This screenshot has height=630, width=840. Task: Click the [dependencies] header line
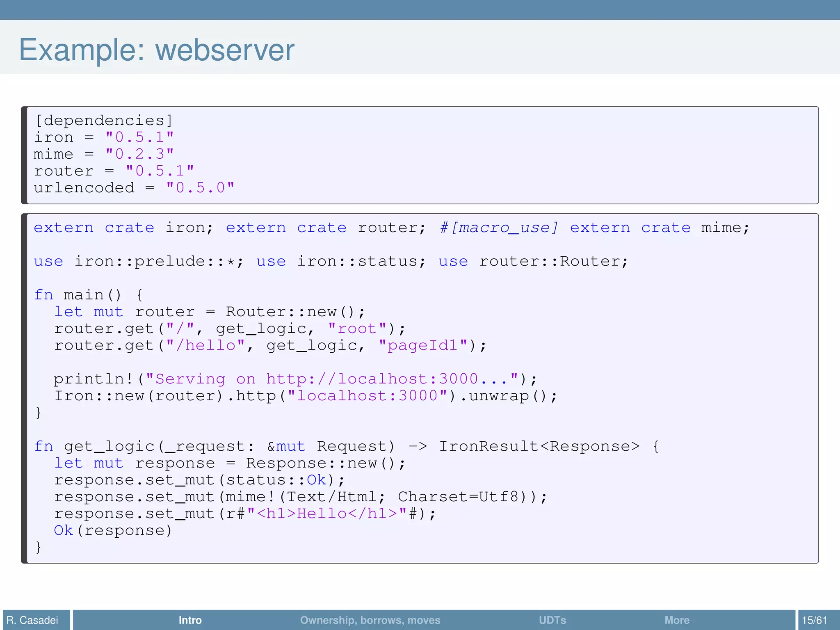coord(104,121)
